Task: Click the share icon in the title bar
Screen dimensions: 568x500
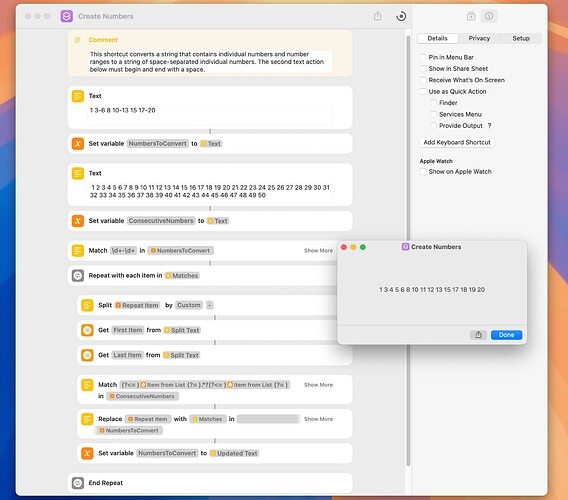Action: click(x=377, y=16)
